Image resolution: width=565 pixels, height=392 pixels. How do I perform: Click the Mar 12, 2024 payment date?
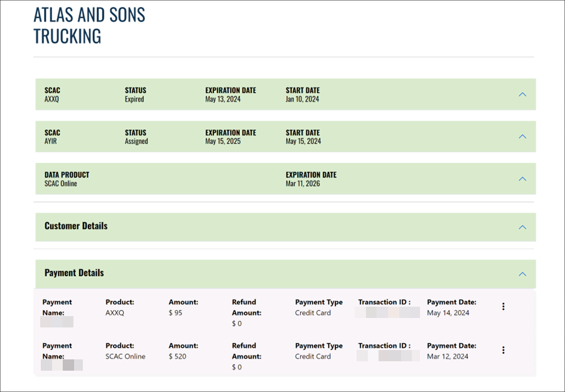coord(448,356)
